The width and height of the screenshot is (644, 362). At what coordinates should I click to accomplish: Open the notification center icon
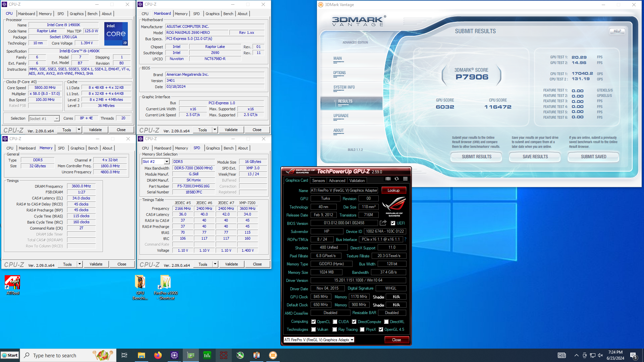click(x=634, y=356)
